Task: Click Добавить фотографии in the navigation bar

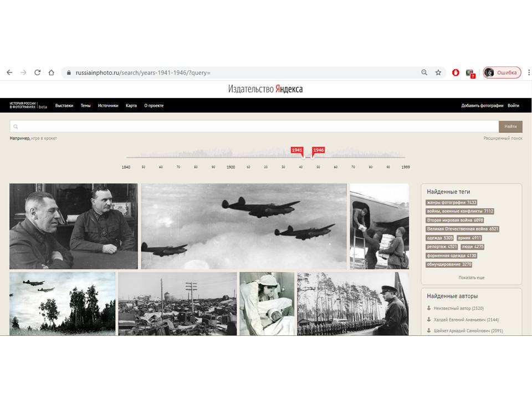Action: tap(482, 105)
